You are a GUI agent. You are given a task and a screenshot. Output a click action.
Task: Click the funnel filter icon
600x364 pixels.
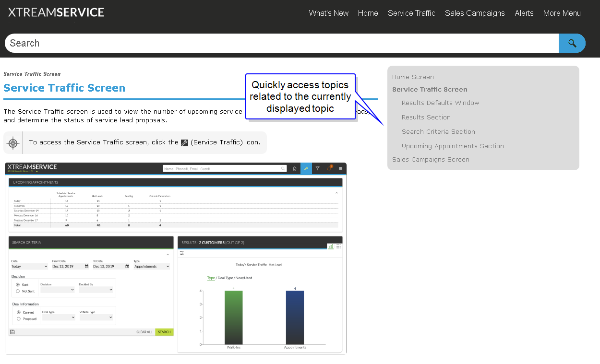(317, 169)
